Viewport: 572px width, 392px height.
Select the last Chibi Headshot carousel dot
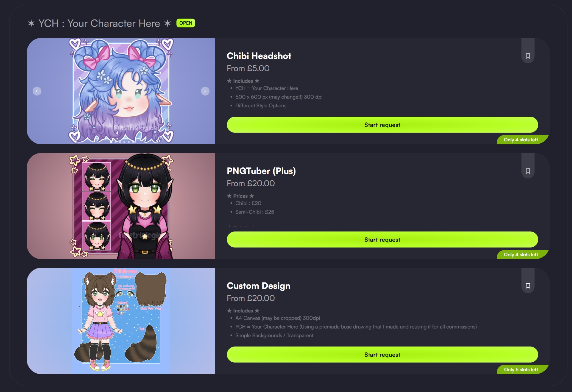[133, 142]
